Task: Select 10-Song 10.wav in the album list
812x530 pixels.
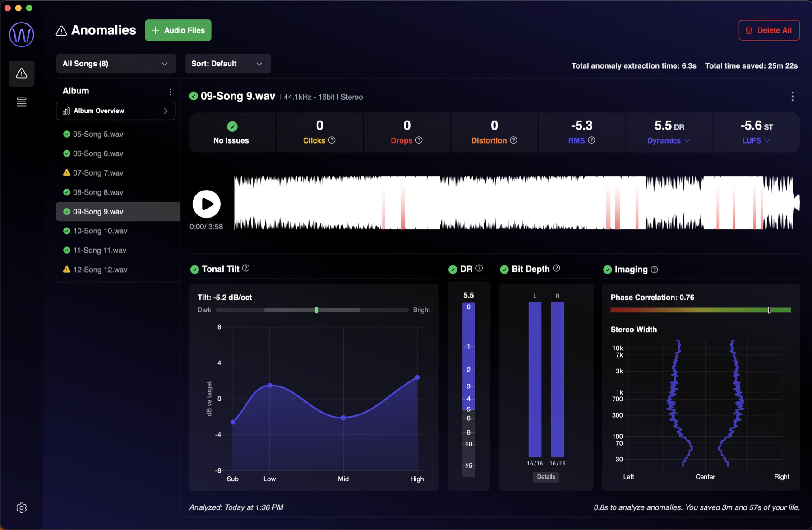Action: click(x=118, y=231)
